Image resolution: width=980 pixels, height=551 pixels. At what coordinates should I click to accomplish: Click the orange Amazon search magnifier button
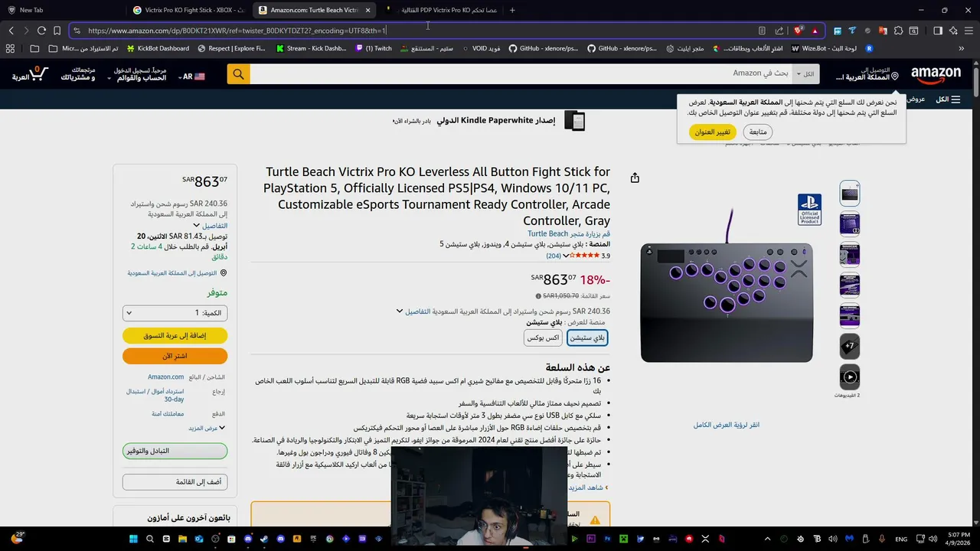238,74
